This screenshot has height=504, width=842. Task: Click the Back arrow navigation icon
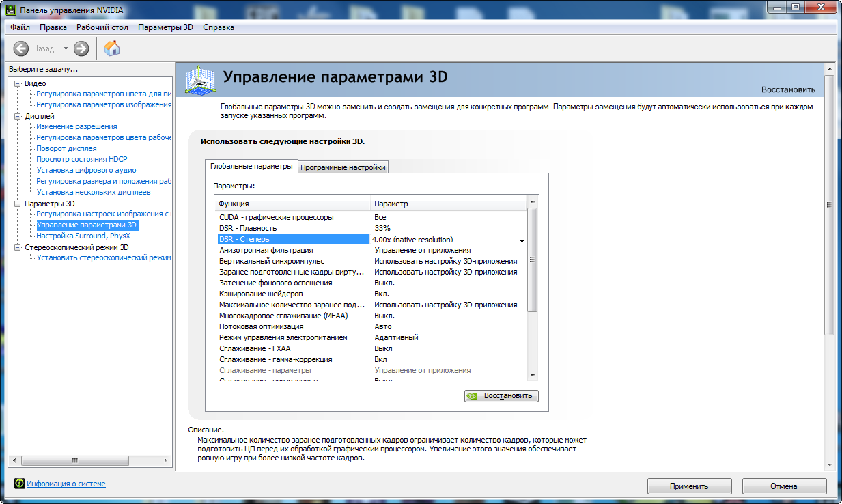tap(21, 48)
